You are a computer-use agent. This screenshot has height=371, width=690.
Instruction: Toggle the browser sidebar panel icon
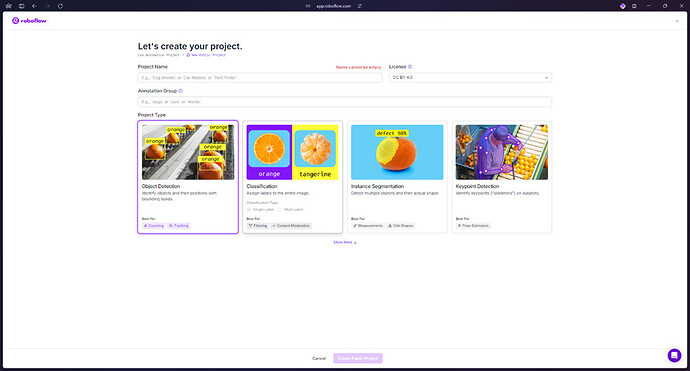click(x=22, y=6)
